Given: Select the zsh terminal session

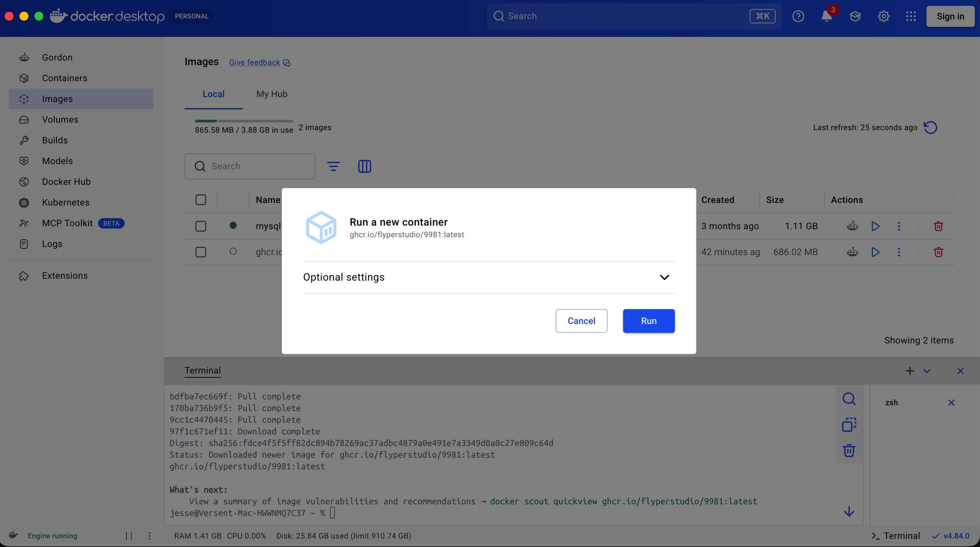Looking at the screenshot, I should coord(891,403).
